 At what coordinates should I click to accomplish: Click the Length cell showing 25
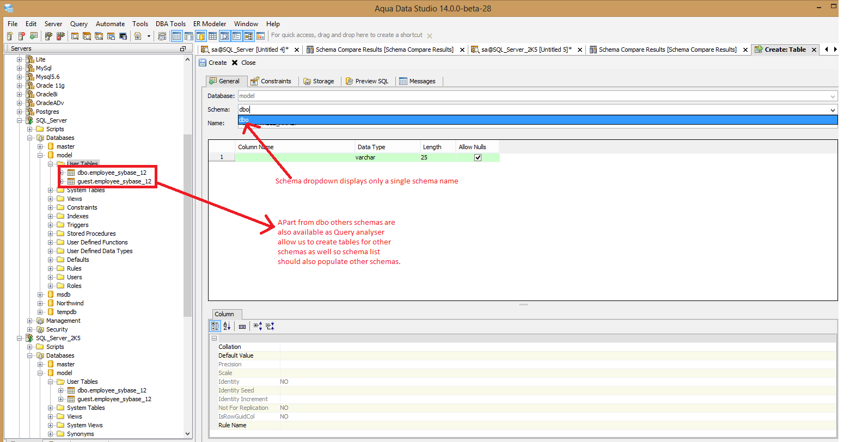click(x=438, y=157)
